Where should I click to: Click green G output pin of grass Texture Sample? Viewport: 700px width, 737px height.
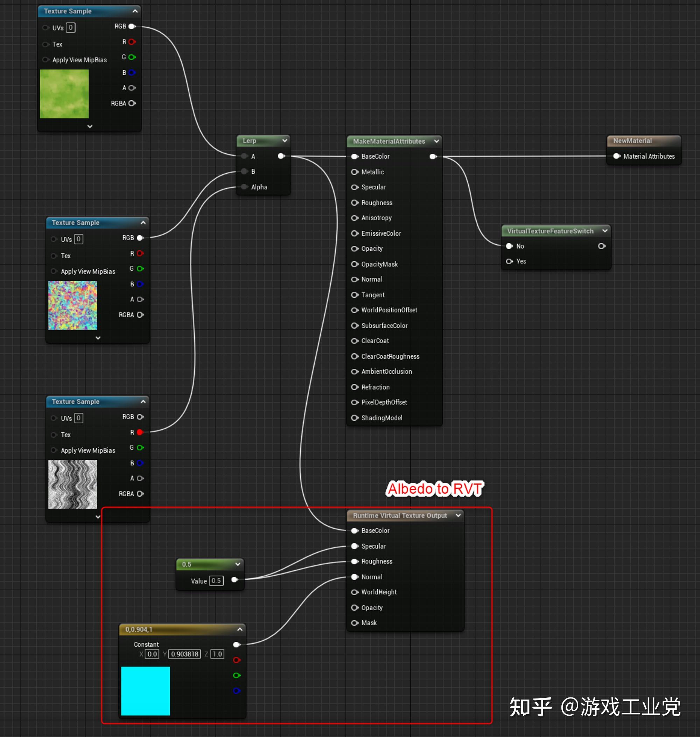point(132,57)
